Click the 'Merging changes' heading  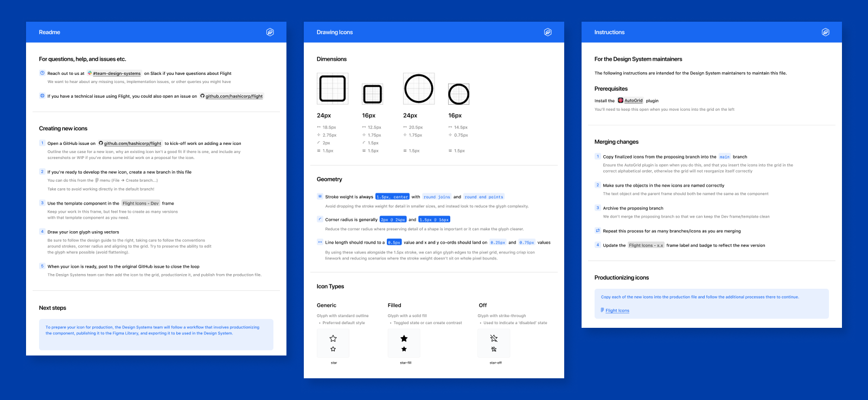(x=616, y=142)
